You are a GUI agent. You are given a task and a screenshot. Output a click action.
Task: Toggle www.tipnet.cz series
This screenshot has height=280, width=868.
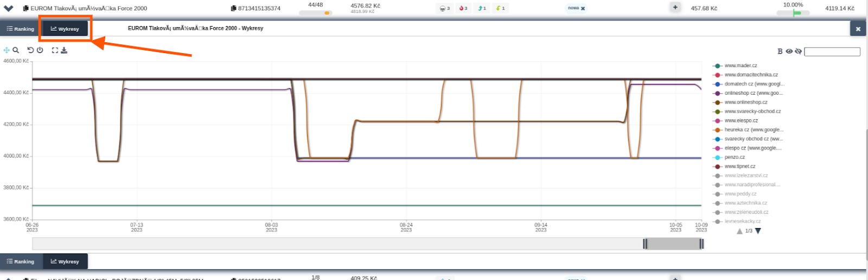click(735, 167)
